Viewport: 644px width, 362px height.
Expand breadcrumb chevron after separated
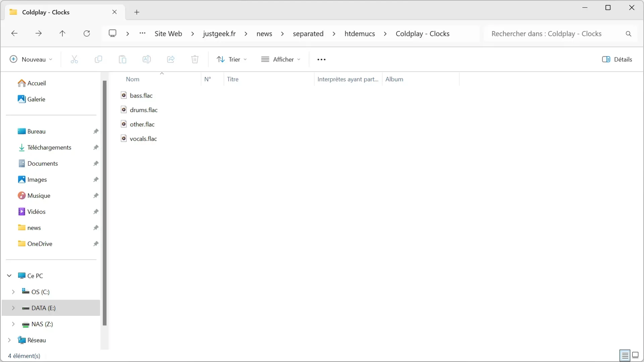334,34
